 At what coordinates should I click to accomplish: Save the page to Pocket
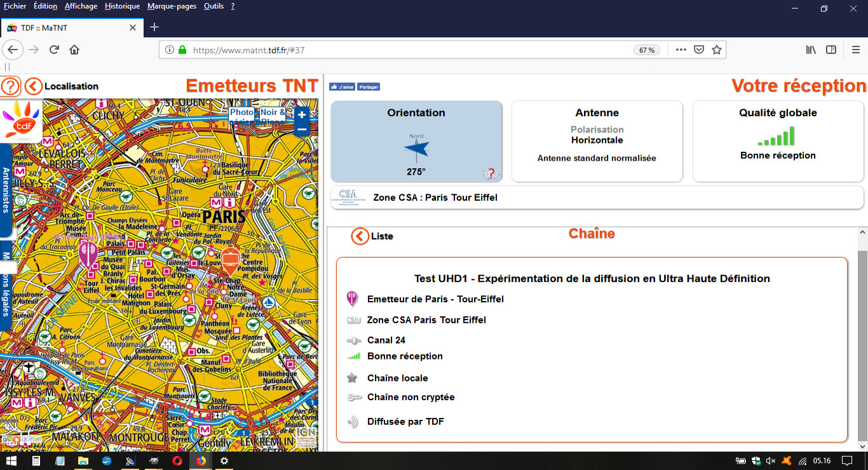(699, 50)
